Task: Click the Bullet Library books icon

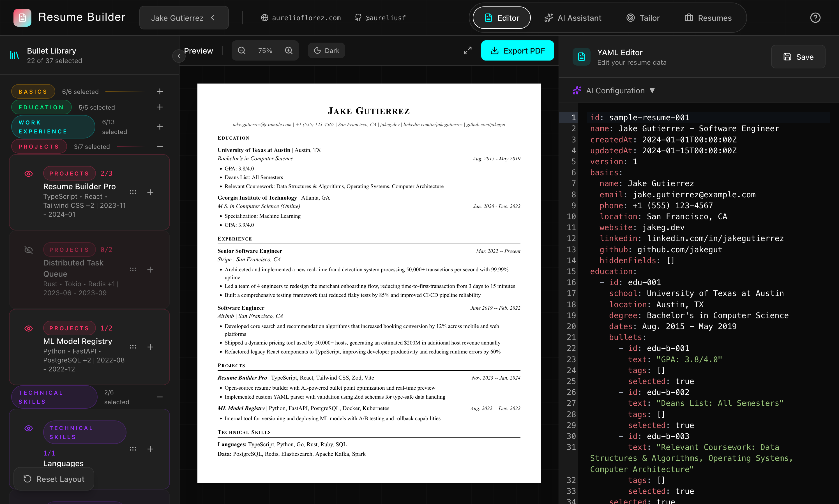Action: (14, 55)
